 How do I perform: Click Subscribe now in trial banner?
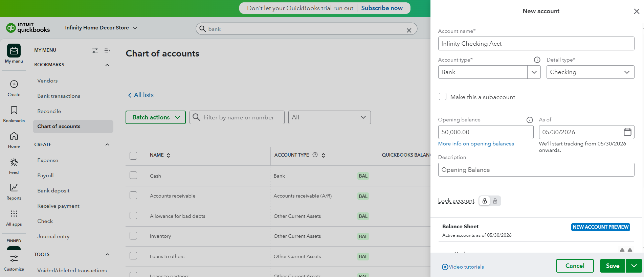tap(382, 8)
